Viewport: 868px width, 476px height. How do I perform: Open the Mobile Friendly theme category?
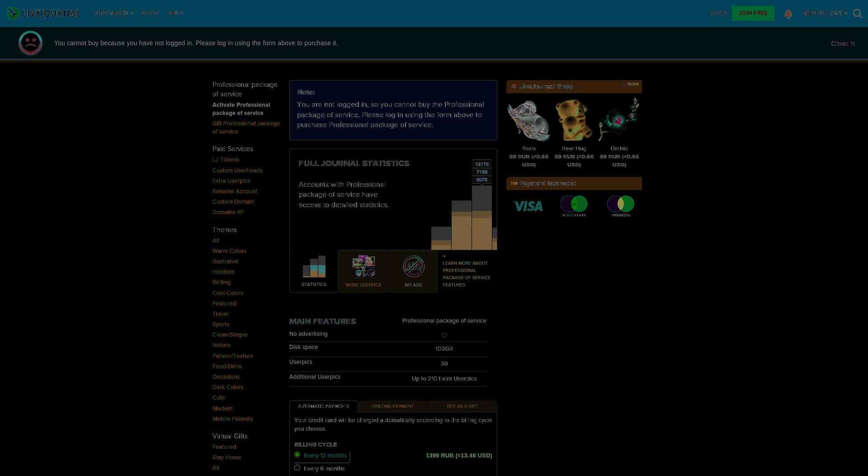point(233,419)
